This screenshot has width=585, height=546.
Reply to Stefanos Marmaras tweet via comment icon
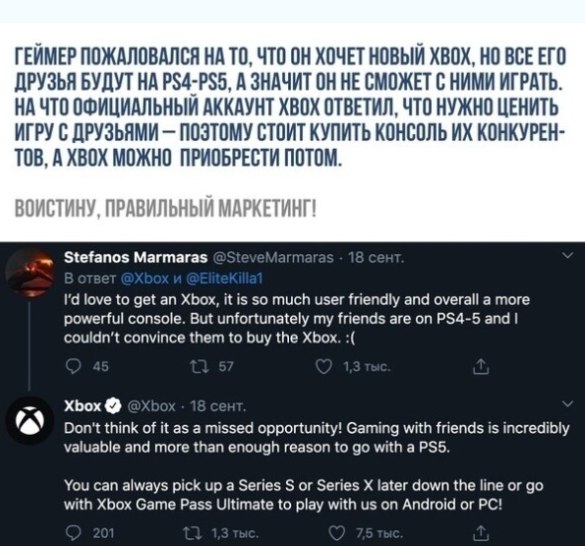coord(72,367)
